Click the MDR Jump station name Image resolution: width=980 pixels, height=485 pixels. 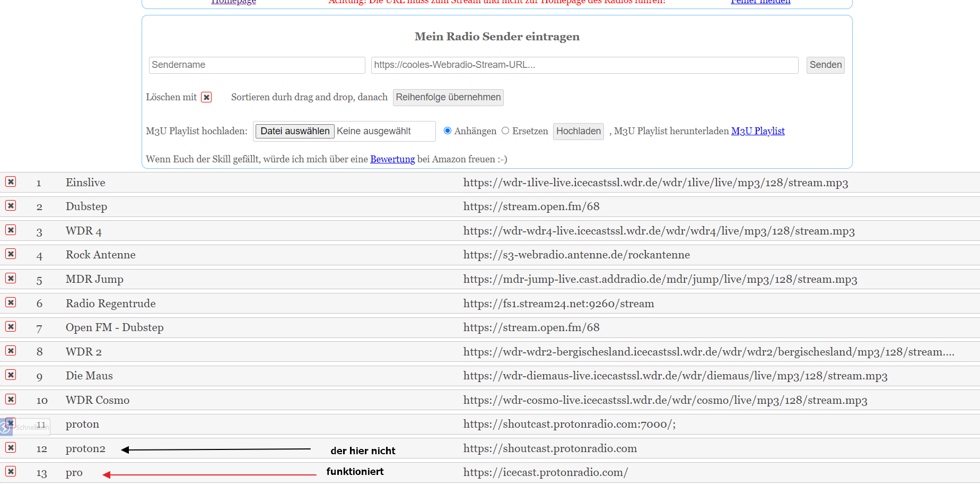(x=94, y=279)
